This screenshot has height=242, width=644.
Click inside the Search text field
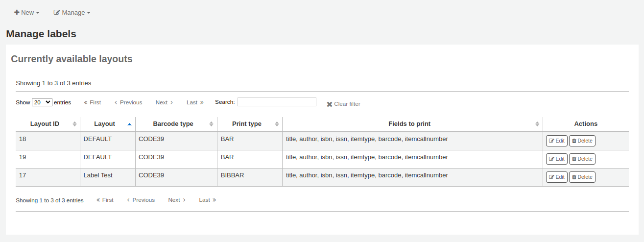click(277, 102)
